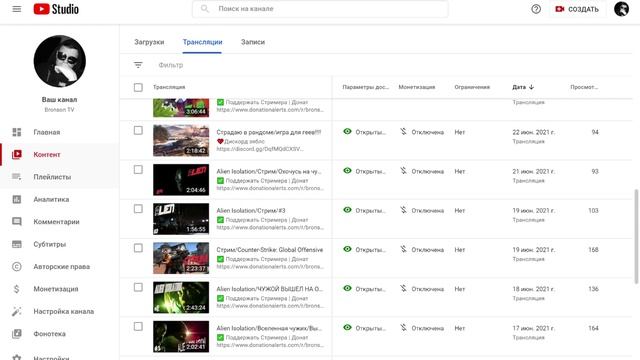Click view count 168 of Counter-Strike stream
The image size is (640, 360).
tap(593, 250)
